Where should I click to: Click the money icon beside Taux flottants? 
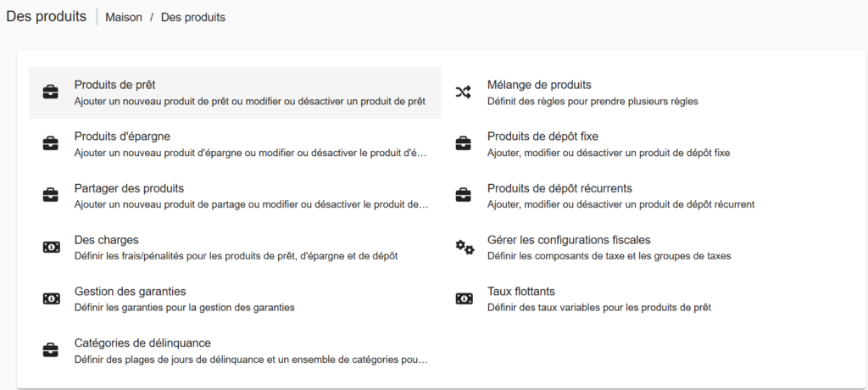464,298
